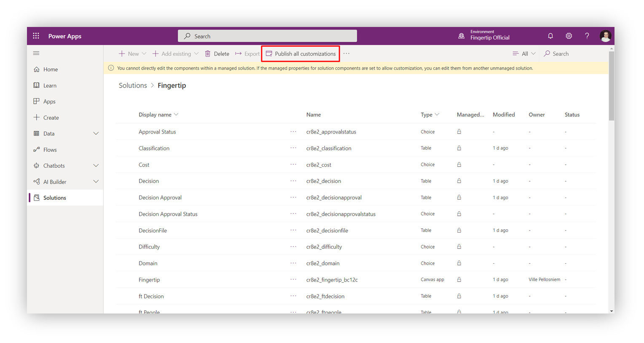This screenshot has width=644, height=343.
Task: Open more options for Decision Approval row
Action: (x=293, y=197)
